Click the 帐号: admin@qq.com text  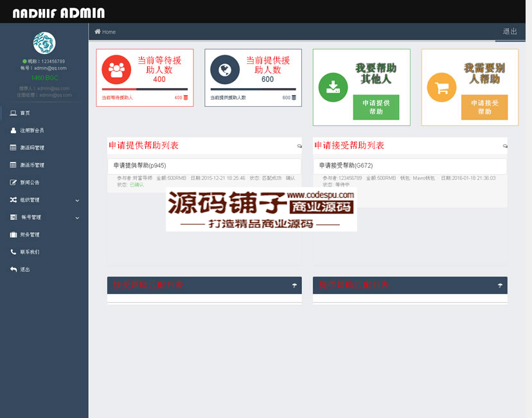[x=44, y=68]
